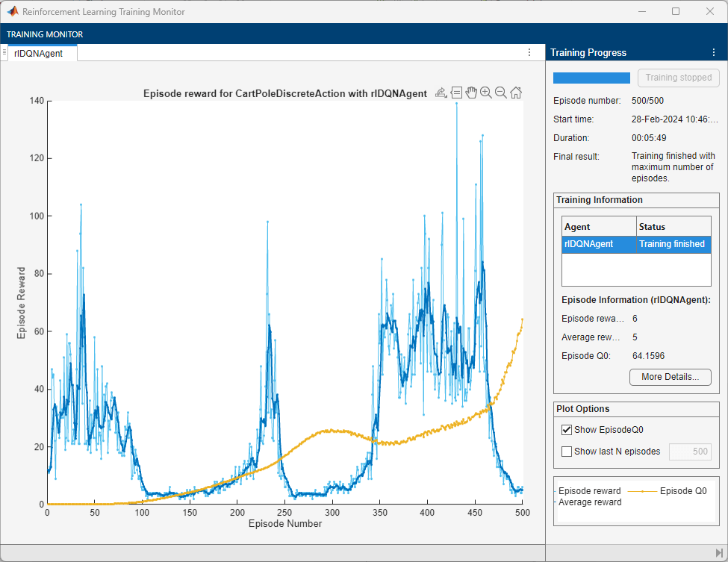Select the zoom in magnifier
This screenshot has width=728, height=562.
point(486,93)
